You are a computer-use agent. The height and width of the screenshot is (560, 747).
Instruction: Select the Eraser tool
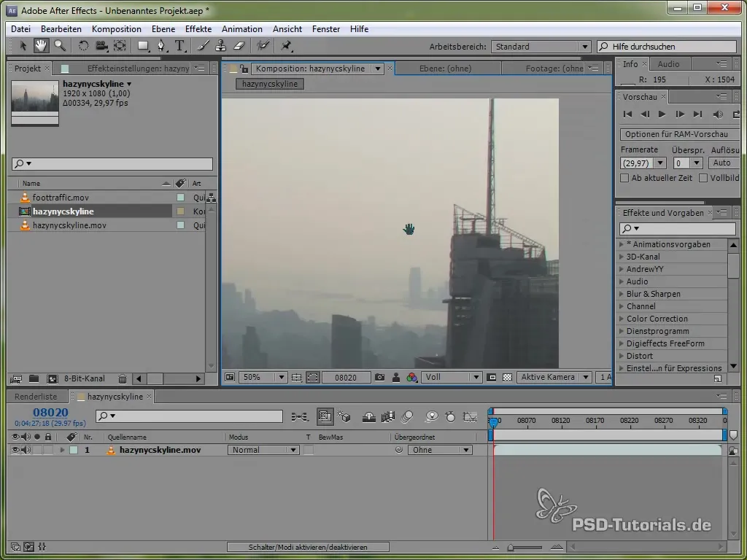(x=239, y=46)
